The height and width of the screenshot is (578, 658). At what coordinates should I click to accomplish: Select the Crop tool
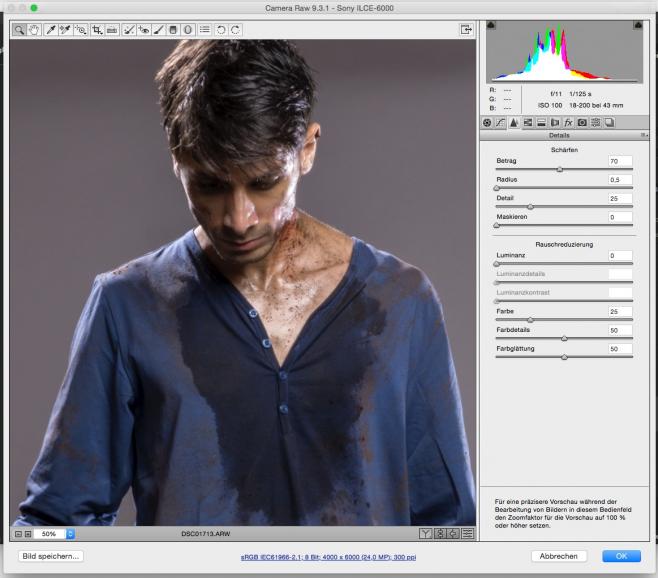click(97, 30)
